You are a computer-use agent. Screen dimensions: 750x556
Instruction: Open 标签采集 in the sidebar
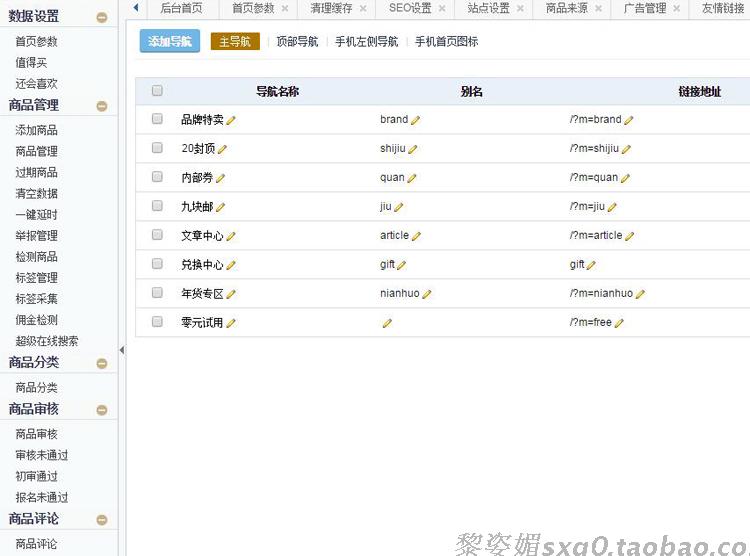36,299
